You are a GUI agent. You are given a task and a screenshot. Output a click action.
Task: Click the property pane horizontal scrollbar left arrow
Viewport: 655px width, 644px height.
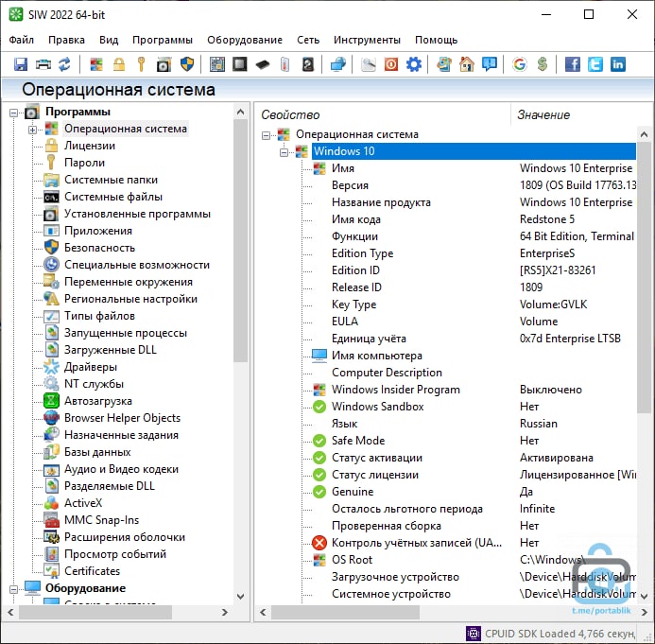pos(263,612)
